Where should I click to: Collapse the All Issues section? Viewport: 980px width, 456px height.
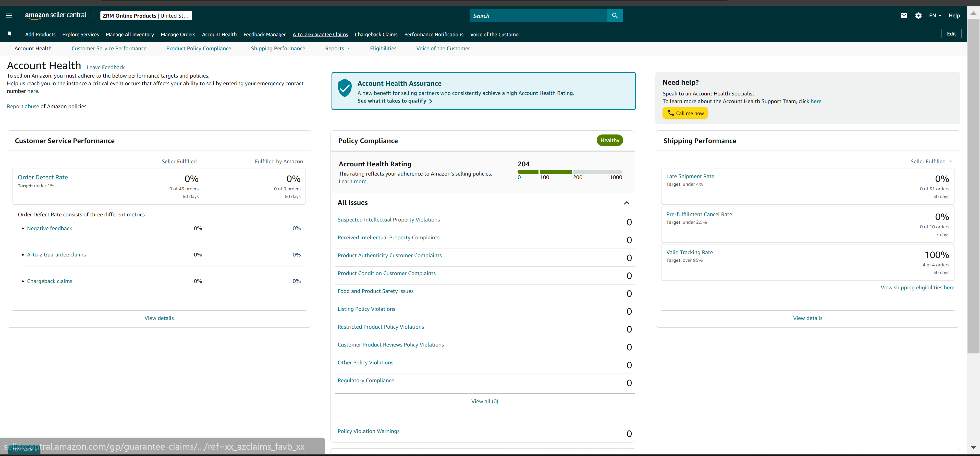click(x=627, y=203)
